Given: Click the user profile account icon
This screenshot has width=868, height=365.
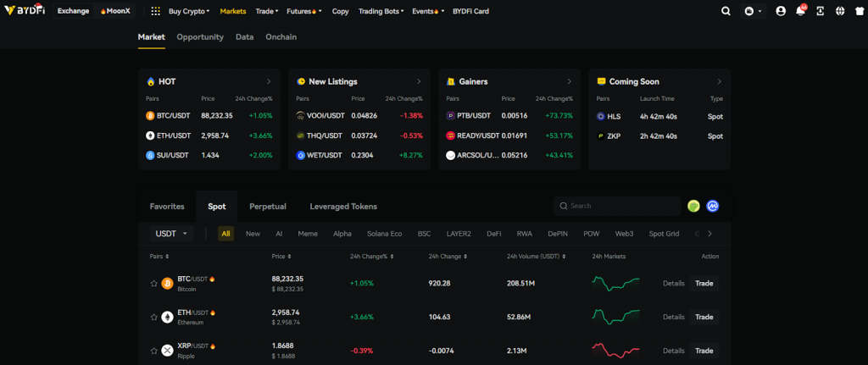Looking at the screenshot, I should click(x=781, y=12).
